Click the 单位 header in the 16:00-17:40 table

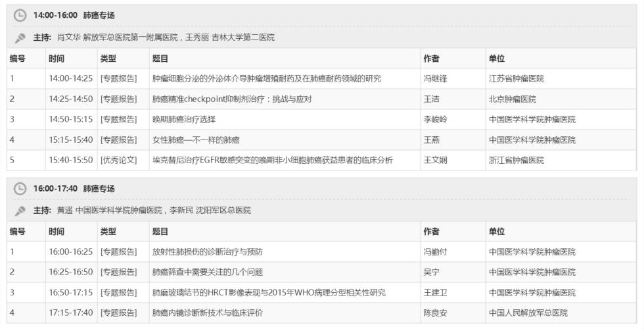click(x=497, y=232)
